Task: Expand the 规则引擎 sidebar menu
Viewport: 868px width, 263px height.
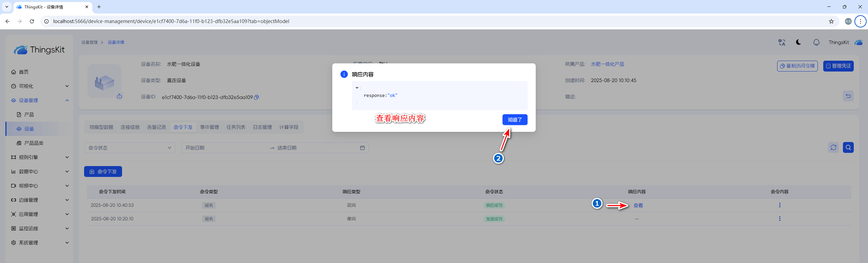Action: pyautogui.click(x=40, y=157)
